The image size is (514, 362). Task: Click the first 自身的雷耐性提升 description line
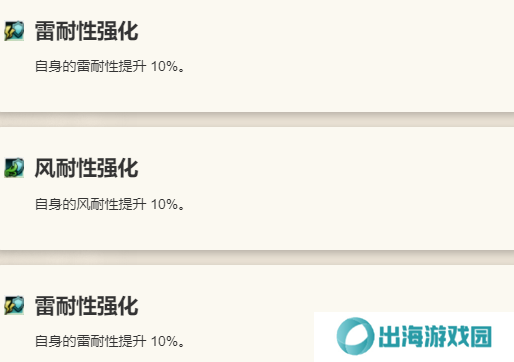[x=110, y=66]
